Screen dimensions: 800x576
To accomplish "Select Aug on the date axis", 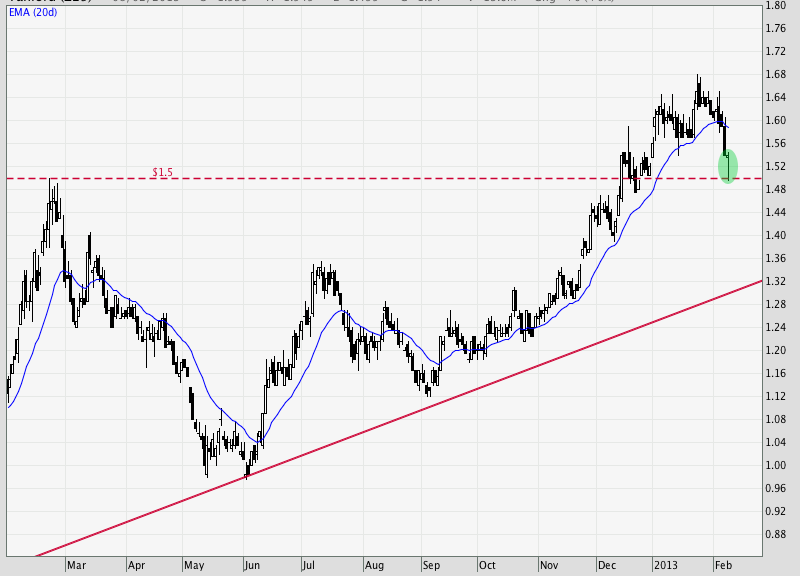I will [x=373, y=565].
